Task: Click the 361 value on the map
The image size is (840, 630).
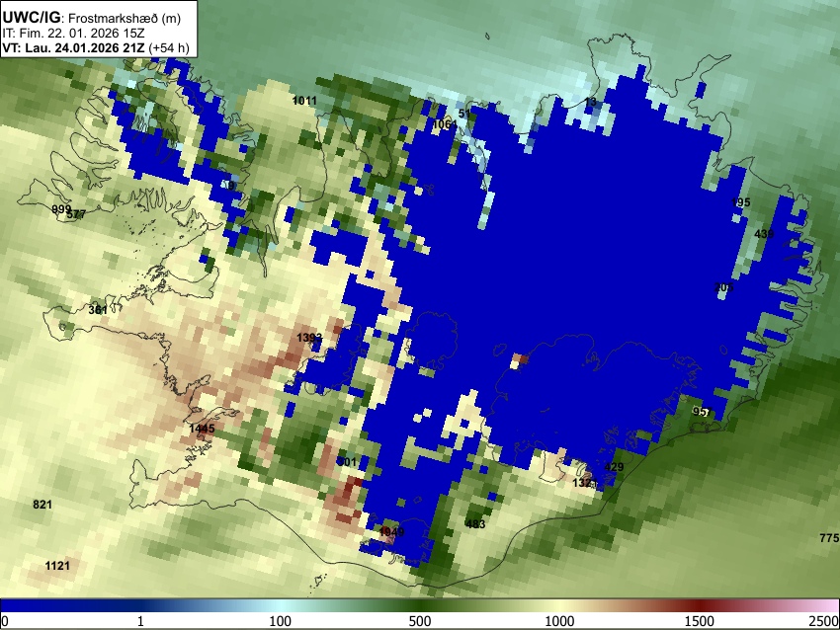Action: [x=98, y=310]
